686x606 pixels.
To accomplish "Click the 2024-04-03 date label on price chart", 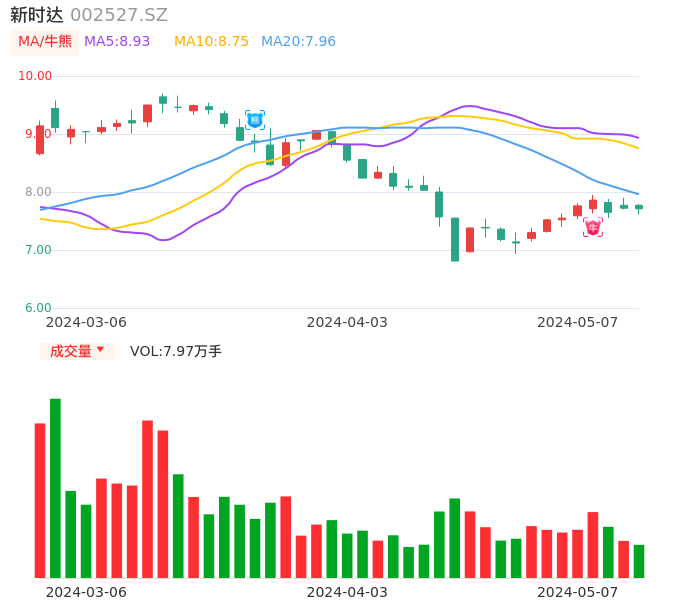I will [x=346, y=322].
